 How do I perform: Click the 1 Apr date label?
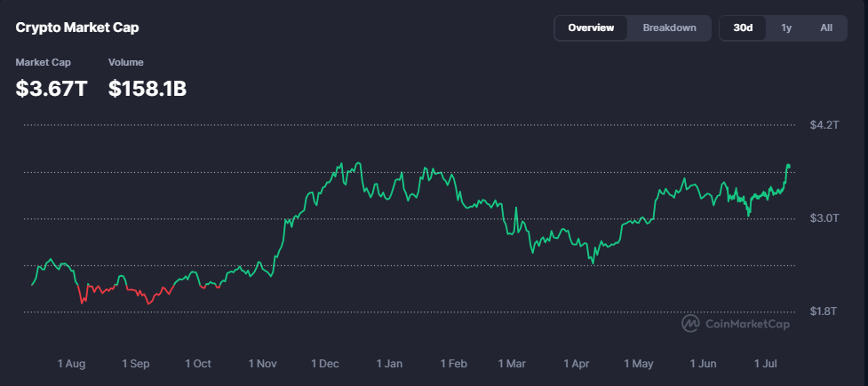coord(577,364)
